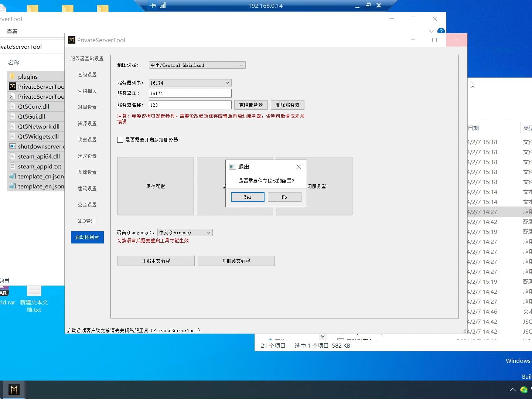Click the Explorer help question mark icon
The height and width of the screenshot is (399, 532).
pyautogui.click(x=441, y=31)
